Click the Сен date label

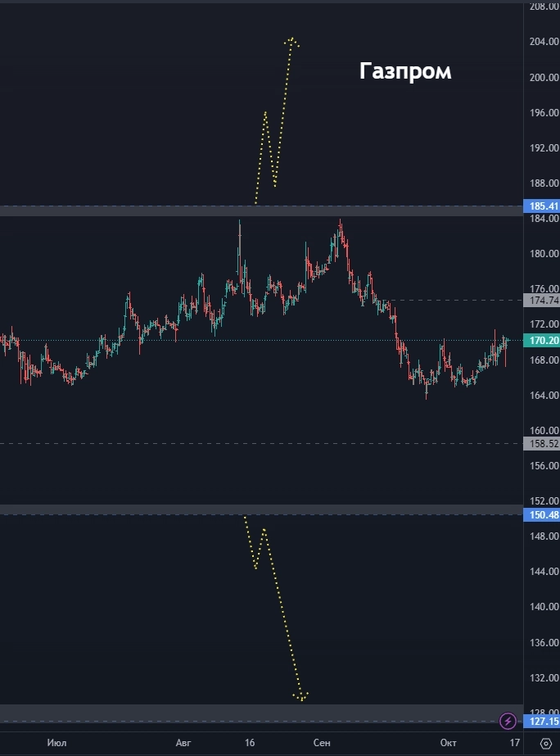(322, 743)
